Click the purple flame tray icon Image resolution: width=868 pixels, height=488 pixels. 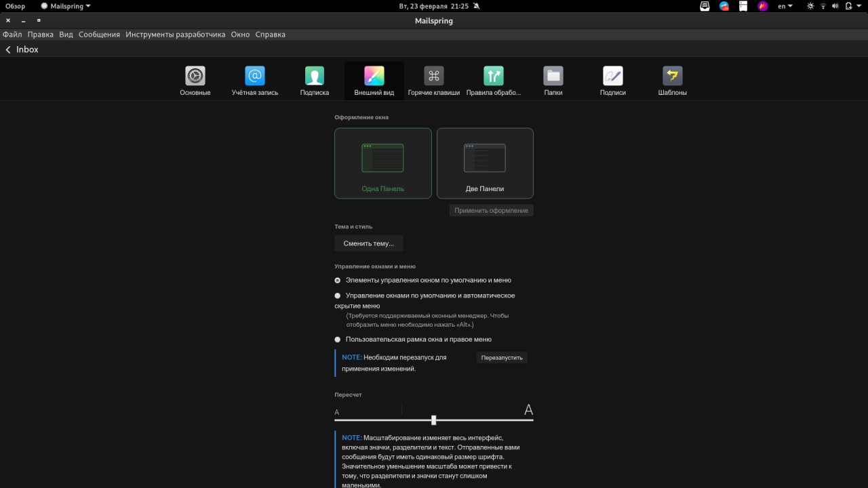click(763, 6)
